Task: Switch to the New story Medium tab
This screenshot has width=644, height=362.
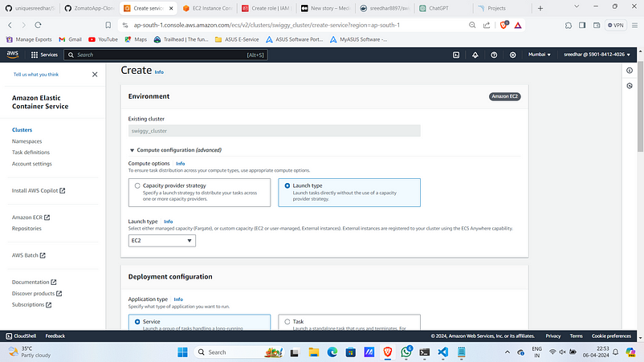Action: click(x=326, y=8)
